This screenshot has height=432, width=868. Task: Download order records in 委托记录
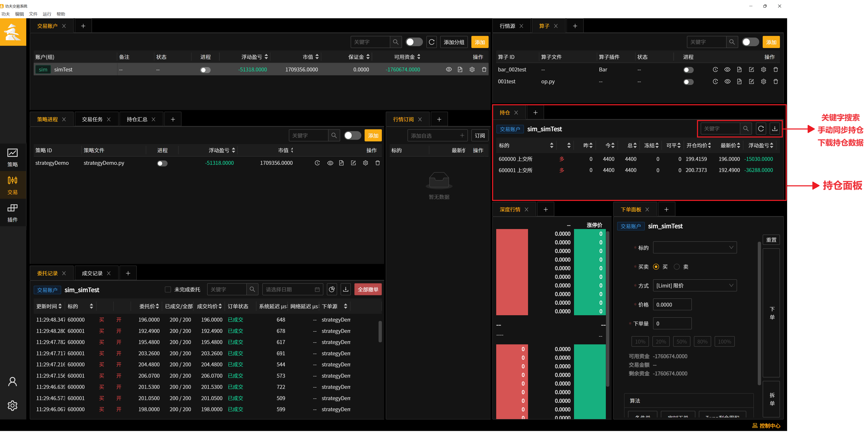click(346, 290)
